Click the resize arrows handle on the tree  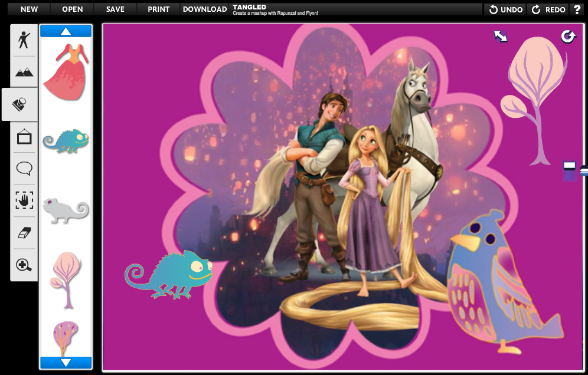pyautogui.click(x=500, y=37)
